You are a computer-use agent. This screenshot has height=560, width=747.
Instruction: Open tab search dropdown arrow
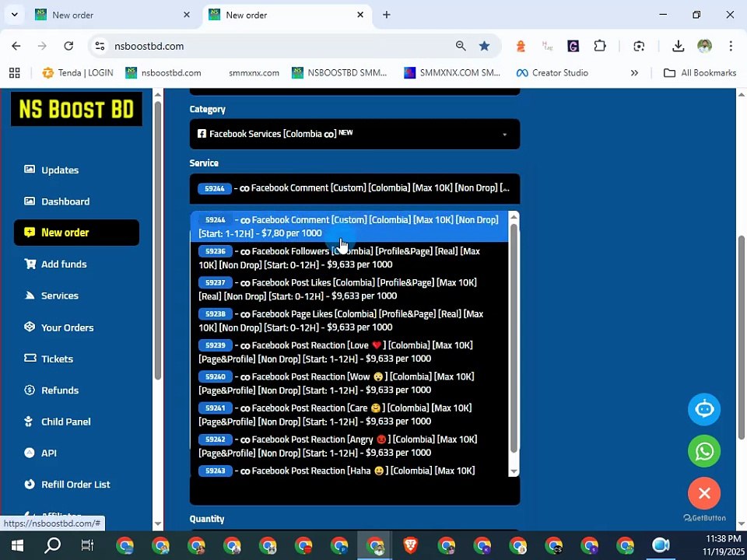pyautogui.click(x=15, y=15)
